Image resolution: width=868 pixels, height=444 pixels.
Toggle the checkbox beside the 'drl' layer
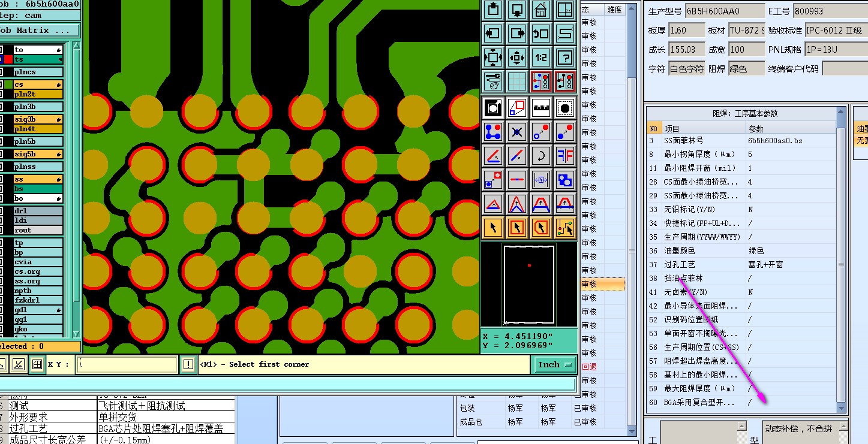(1, 211)
